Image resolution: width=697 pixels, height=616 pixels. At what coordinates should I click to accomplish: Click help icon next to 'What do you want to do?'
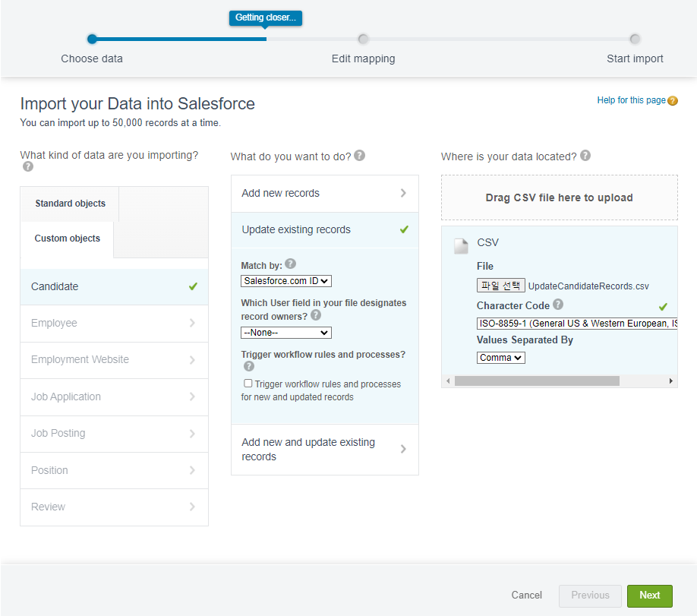360,156
